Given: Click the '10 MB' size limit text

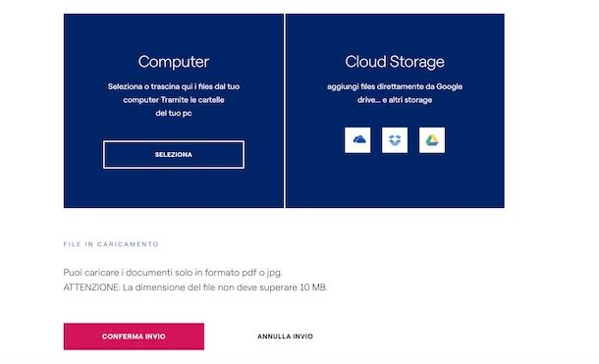Looking at the screenshot, I should (x=313, y=286).
